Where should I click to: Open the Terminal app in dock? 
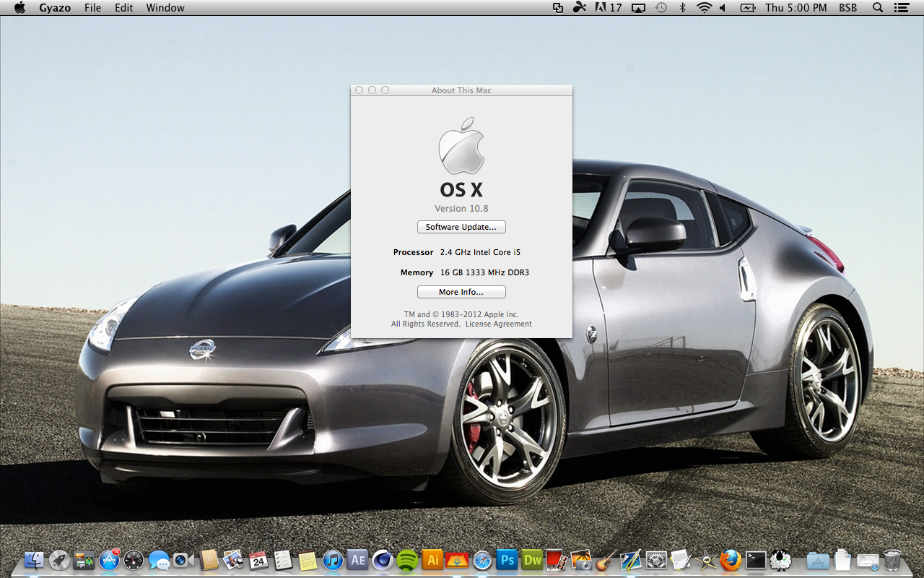pyautogui.click(x=756, y=559)
